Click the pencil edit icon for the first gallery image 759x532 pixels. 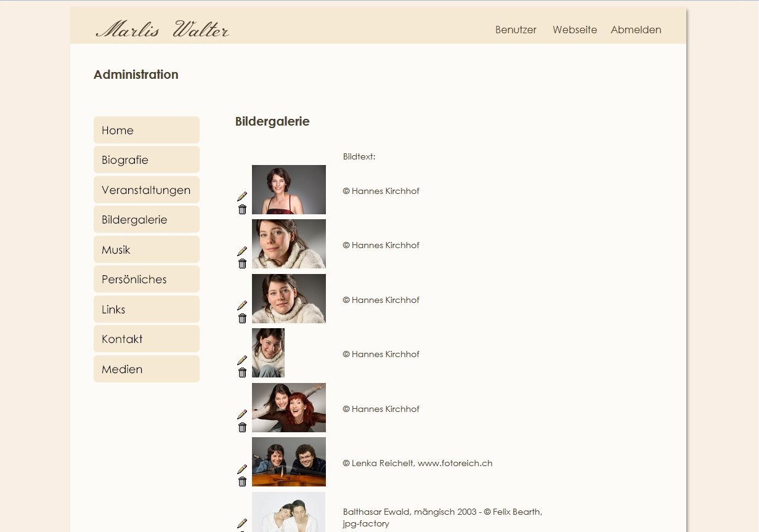[242, 196]
